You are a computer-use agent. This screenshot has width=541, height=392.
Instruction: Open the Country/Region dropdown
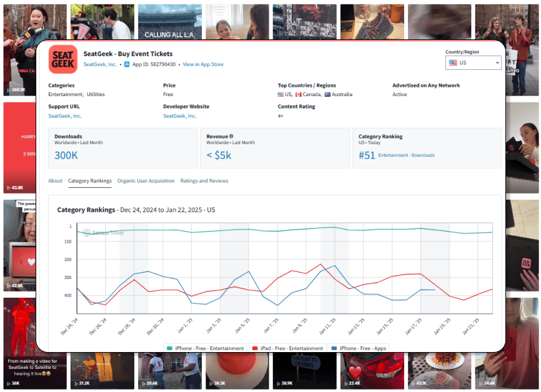pos(473,63)
